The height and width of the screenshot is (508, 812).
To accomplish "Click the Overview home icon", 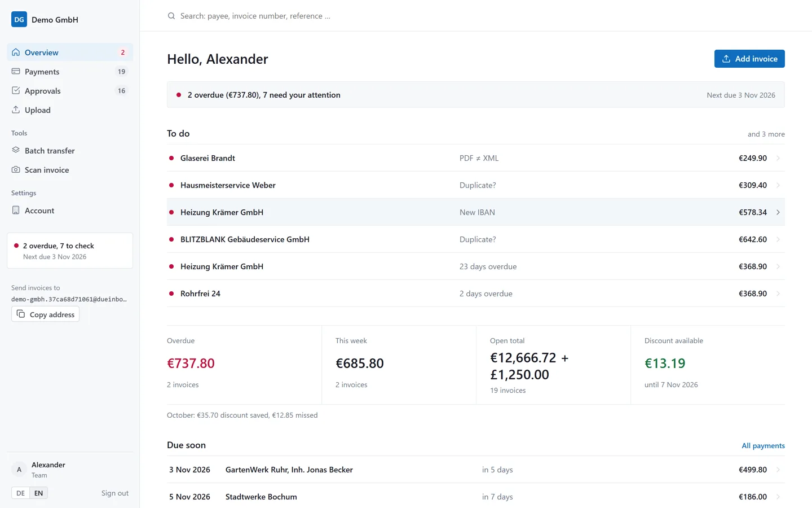I will coord(16,52).
